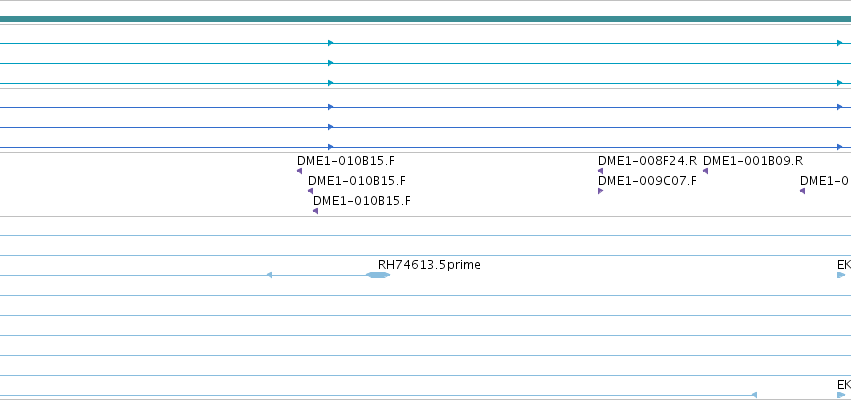The height and width of the screenshot is (400, 851).
Task: Click the thick teal scaffold bar at top
Action: pyautogui.click(x=426, y=19)
